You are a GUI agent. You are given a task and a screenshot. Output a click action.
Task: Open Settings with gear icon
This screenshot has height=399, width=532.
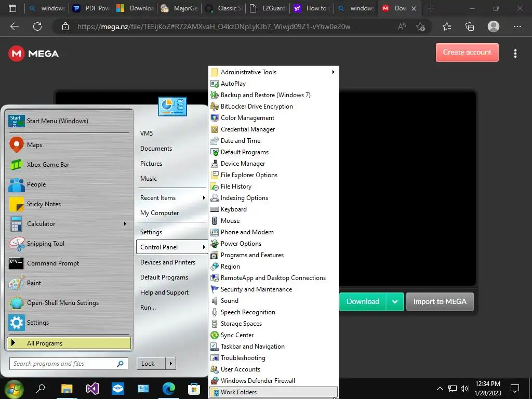point(69,323)
